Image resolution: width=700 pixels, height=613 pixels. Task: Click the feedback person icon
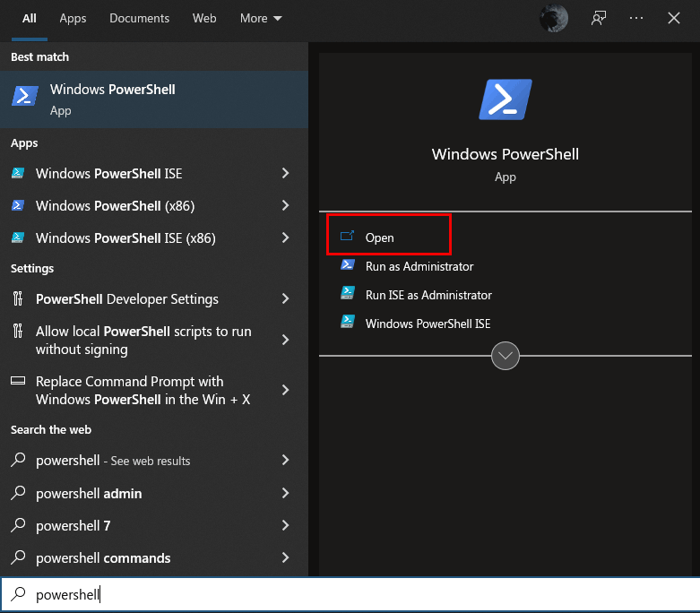pyautogui.click(x=598, y=18)
